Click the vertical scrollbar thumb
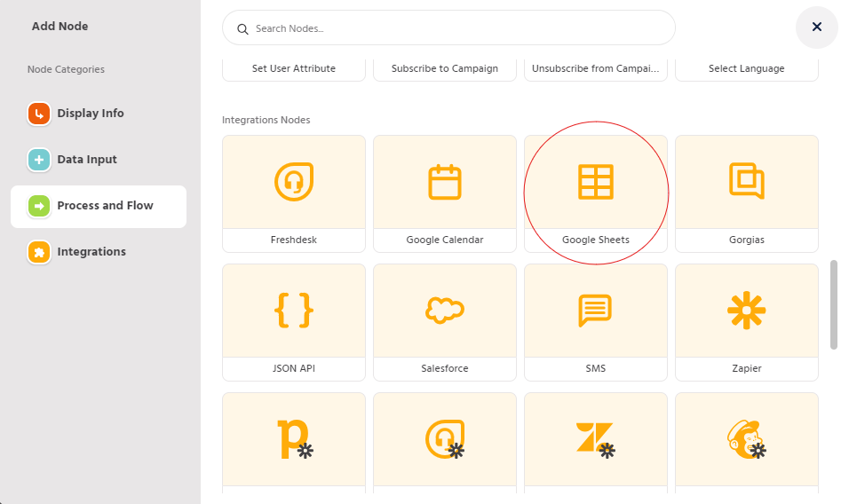This screenshot has width=841, height=504. pos(833,303)
